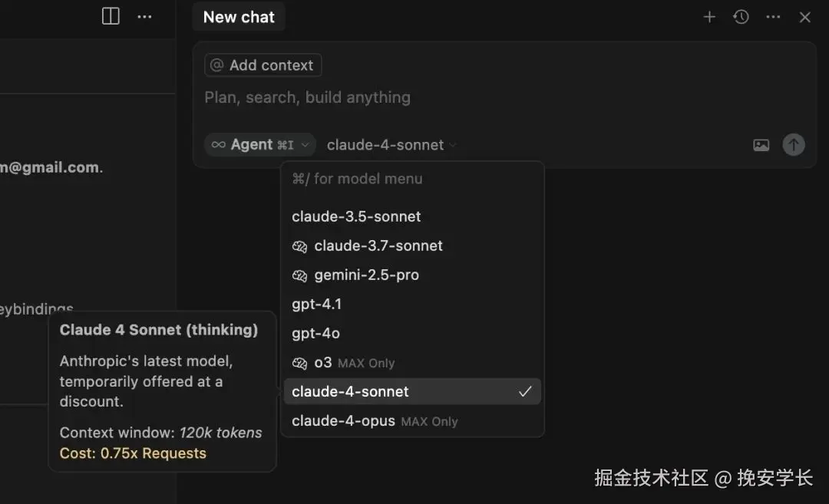829x504 pixels.
Task: Choose claude-3.5-sonnet menu item
Action: pos(356,217)
